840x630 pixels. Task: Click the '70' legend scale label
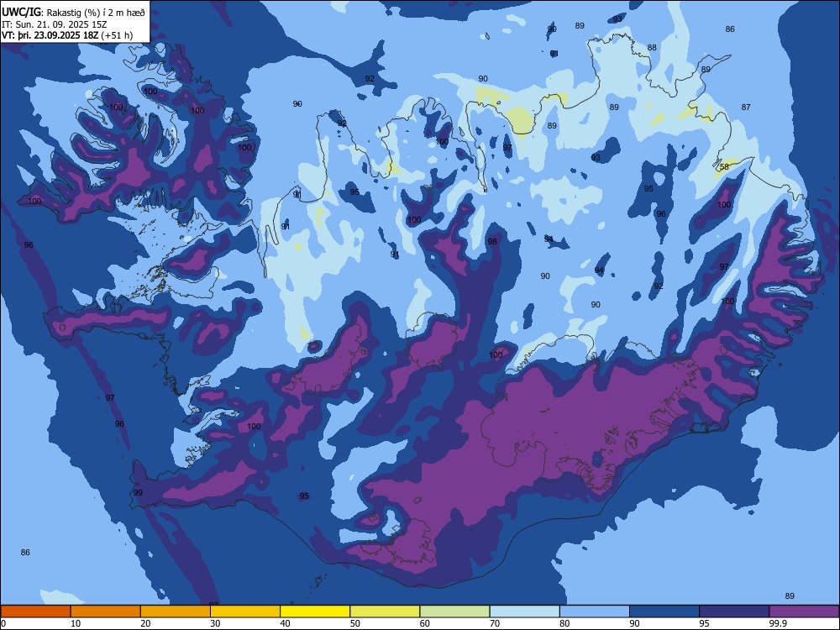pyautogui.click(x=495, y=623)
